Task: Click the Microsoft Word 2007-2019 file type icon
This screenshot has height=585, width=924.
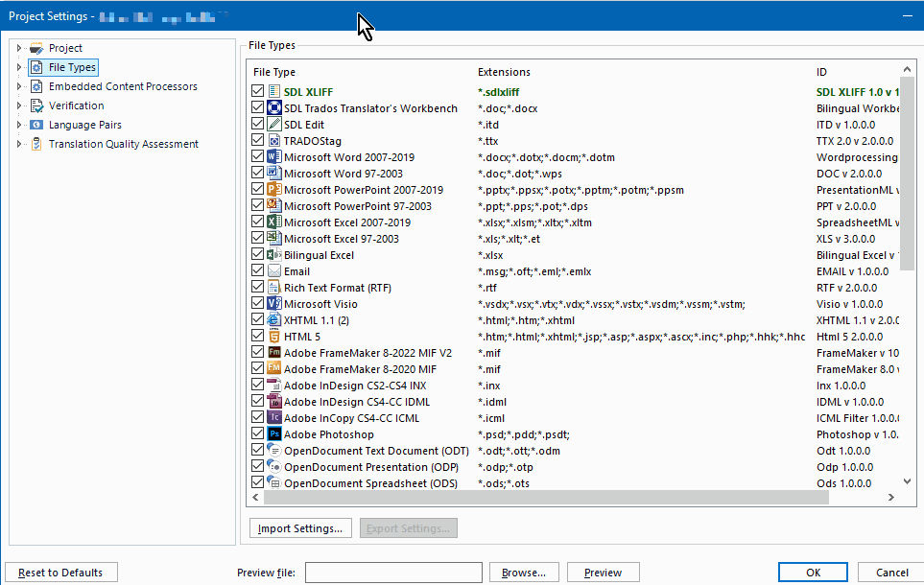Action: 273,157
